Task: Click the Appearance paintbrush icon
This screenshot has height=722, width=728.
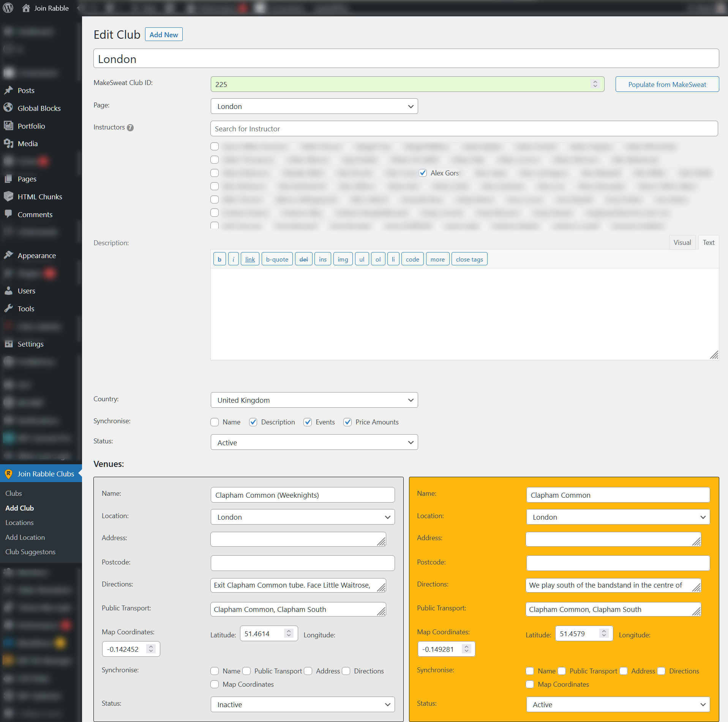Action: [x=8, y=255]
